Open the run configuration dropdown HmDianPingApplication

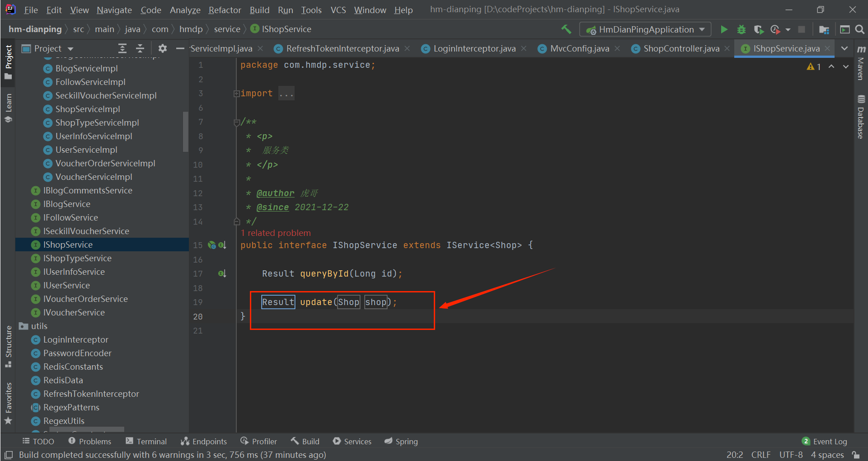click(x=645, y=29)
